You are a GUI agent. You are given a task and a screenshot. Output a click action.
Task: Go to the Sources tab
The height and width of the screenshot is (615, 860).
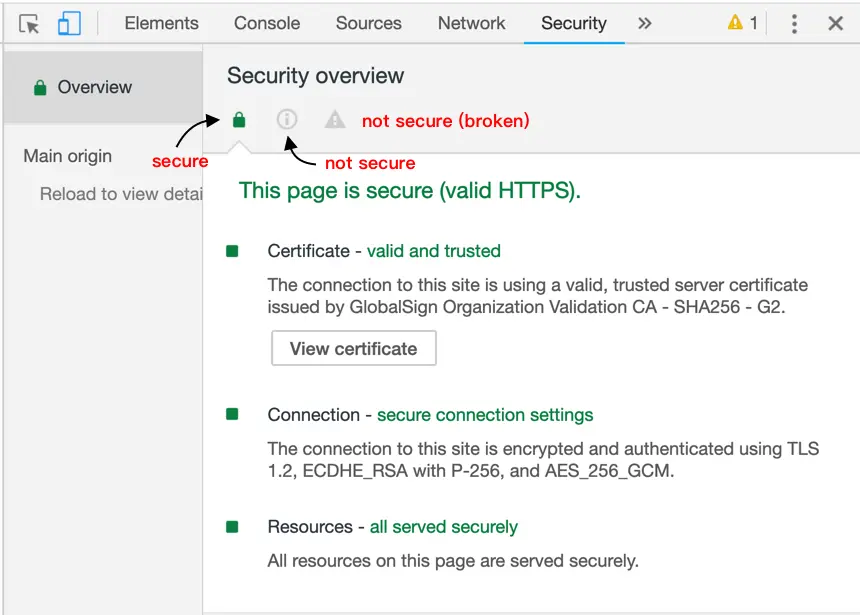368,23
